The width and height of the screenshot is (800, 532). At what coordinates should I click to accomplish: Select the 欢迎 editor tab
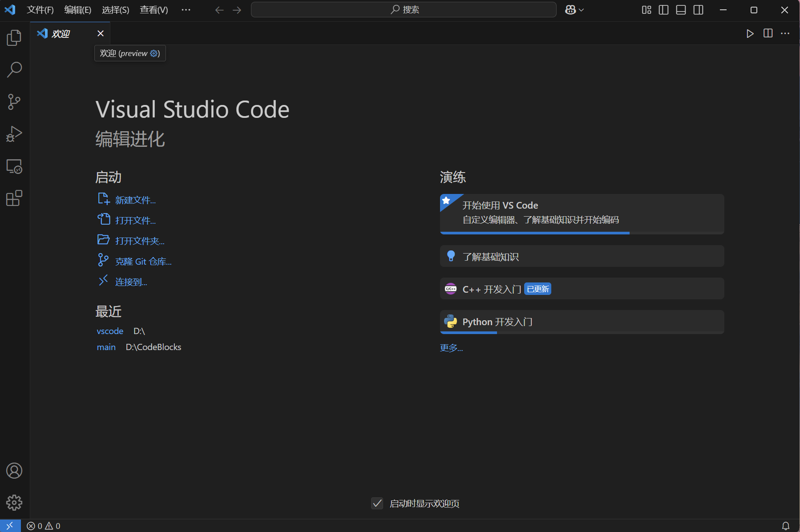click(70, 33)
